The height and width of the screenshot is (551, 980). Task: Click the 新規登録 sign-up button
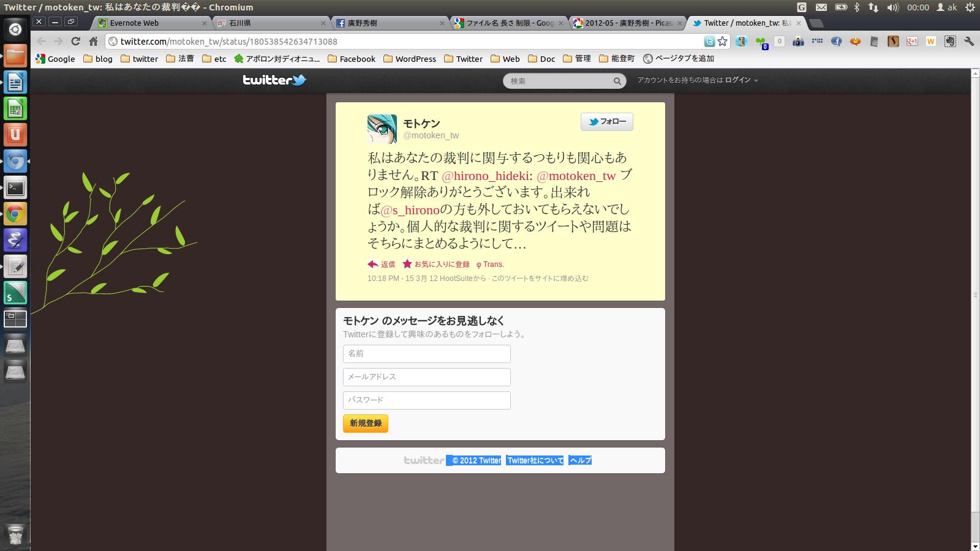coord(366,423)
